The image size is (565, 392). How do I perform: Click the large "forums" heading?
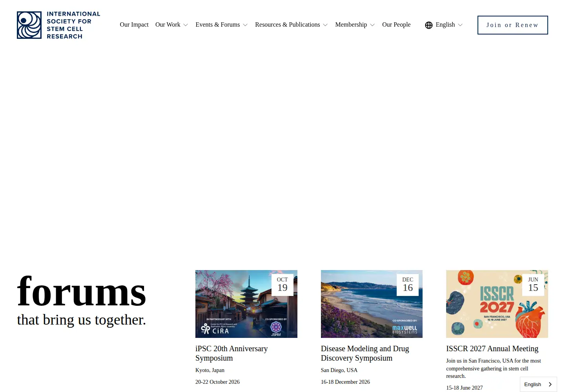(x=82, y=292)
